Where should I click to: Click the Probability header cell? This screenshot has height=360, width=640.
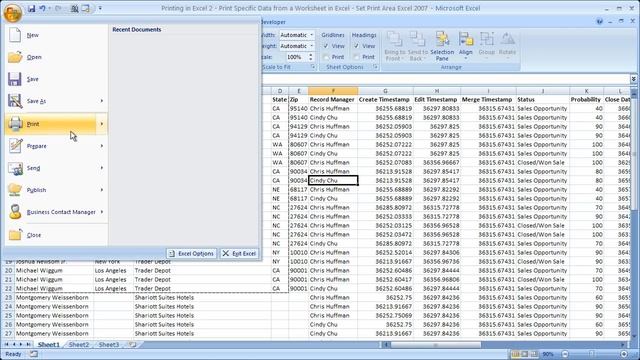click(x=586, y=100)
